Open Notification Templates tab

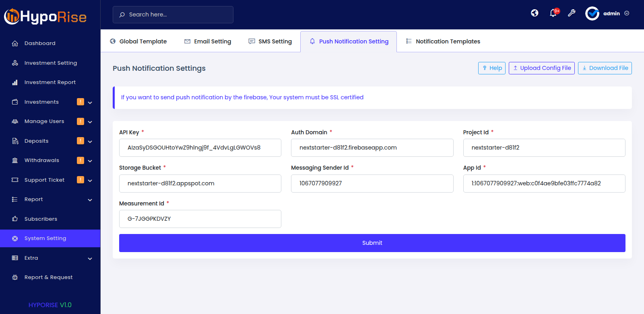pyautogui.click(x=443, y=41)
